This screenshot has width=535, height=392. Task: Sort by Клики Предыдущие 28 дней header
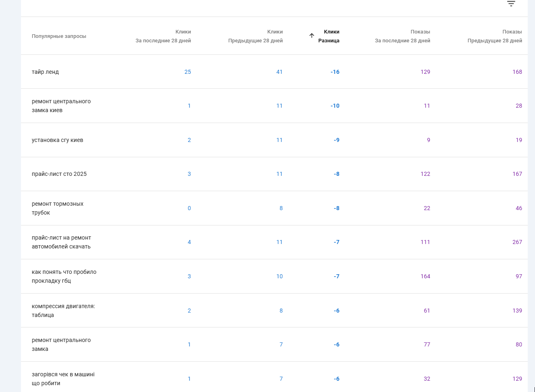pyautogui.click(x=255, y=36)
